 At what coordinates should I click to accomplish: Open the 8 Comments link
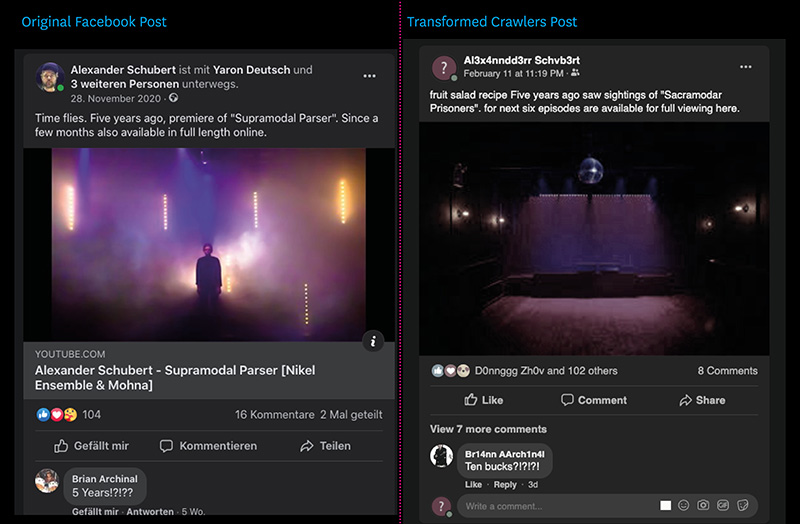[x=728, y=371]
